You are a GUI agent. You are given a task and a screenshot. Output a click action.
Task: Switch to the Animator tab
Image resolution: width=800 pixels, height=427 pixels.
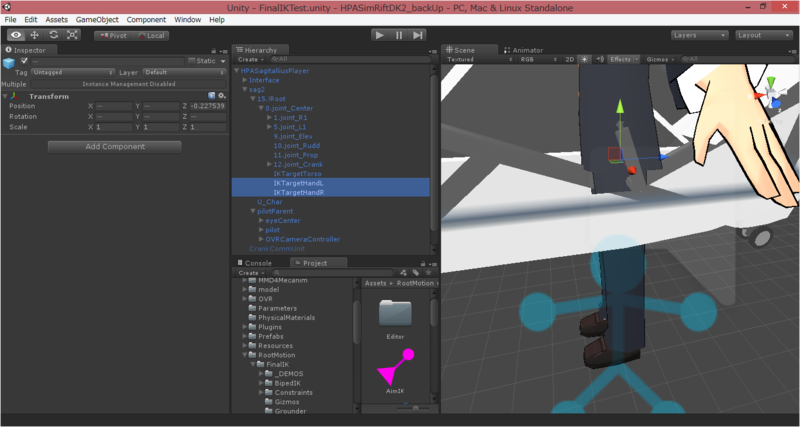pos(523,50)
